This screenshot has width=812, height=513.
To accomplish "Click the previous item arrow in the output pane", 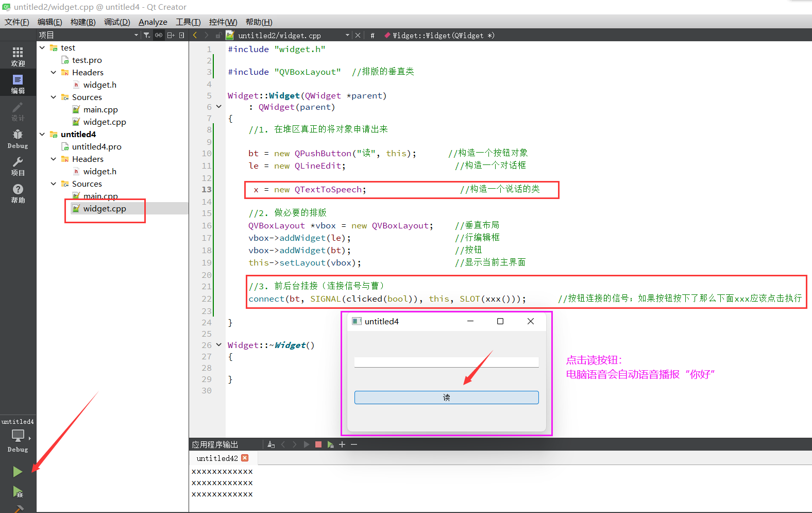I will [283, 444].
